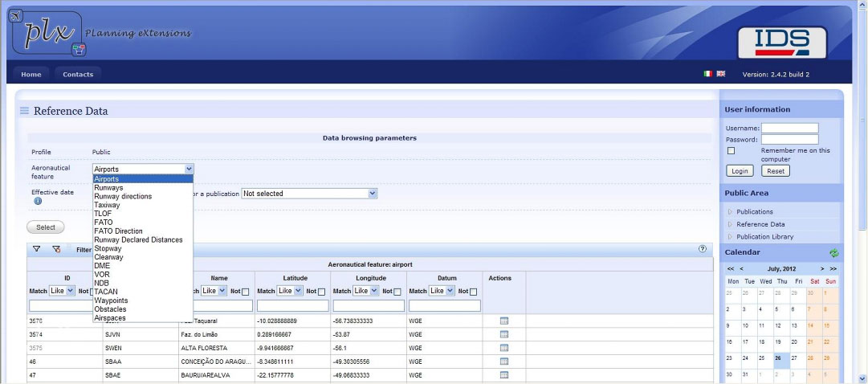
Task: Open the table help question-mark icon
Action: (x=703, y=249)
